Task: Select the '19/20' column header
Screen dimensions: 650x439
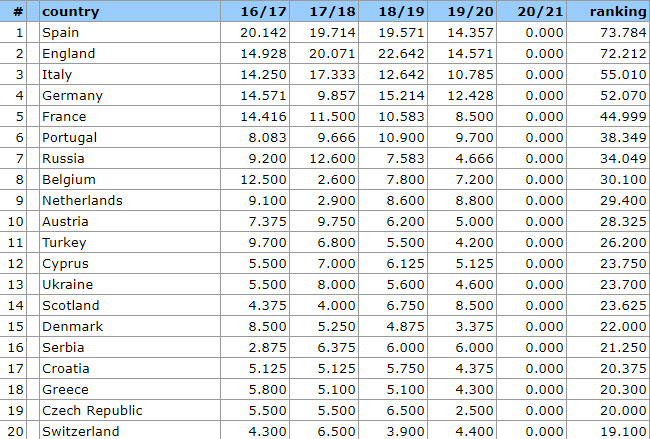Action: pos(473,11)
